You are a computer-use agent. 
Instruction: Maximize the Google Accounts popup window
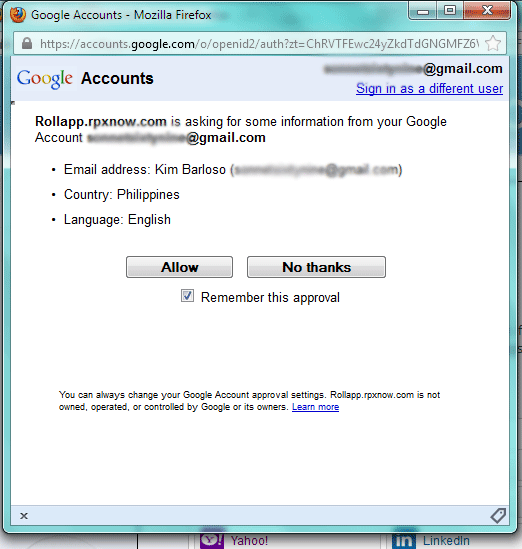(450, 11)
